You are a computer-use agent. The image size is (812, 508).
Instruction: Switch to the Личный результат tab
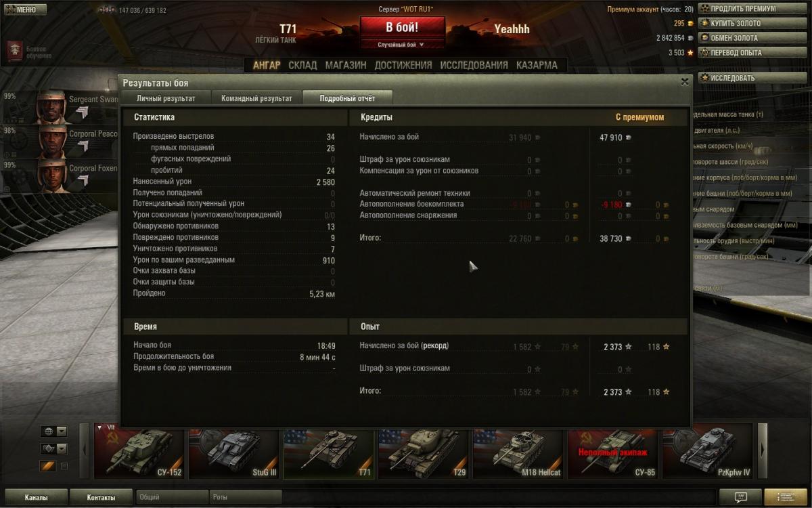point(166,98)
